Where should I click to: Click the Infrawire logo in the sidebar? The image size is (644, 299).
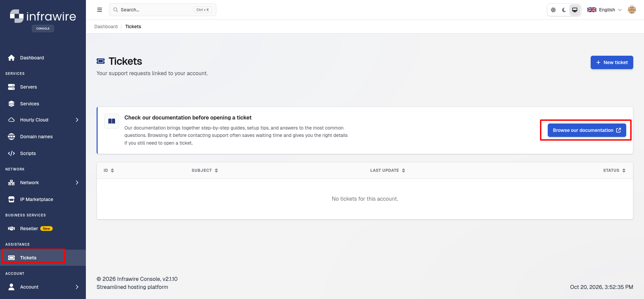(x=43, y=16)
